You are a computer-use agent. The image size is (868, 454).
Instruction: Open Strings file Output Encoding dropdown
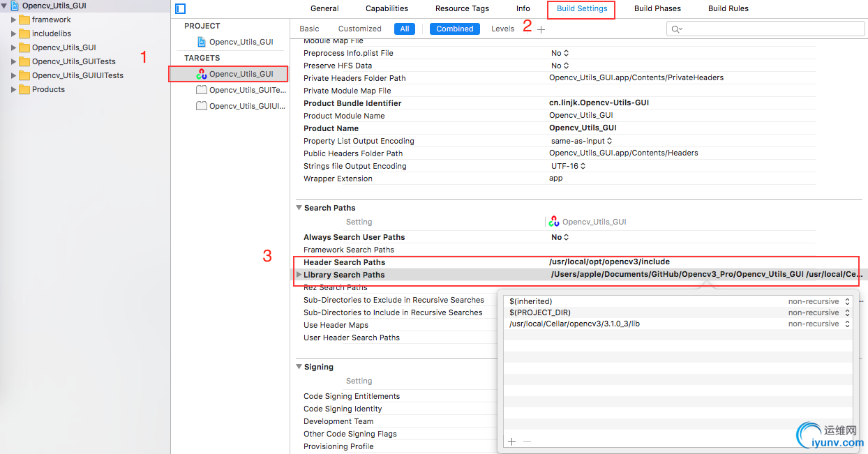[x=569, y=166]
